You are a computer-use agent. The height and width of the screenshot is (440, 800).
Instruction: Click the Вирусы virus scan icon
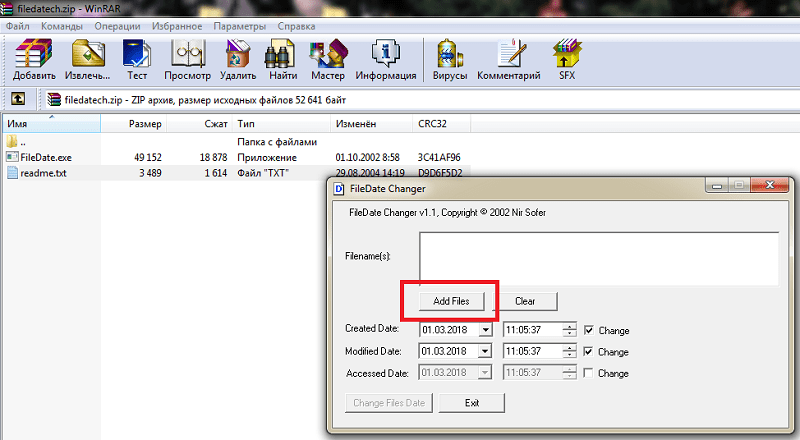click(x=449, y=54)
